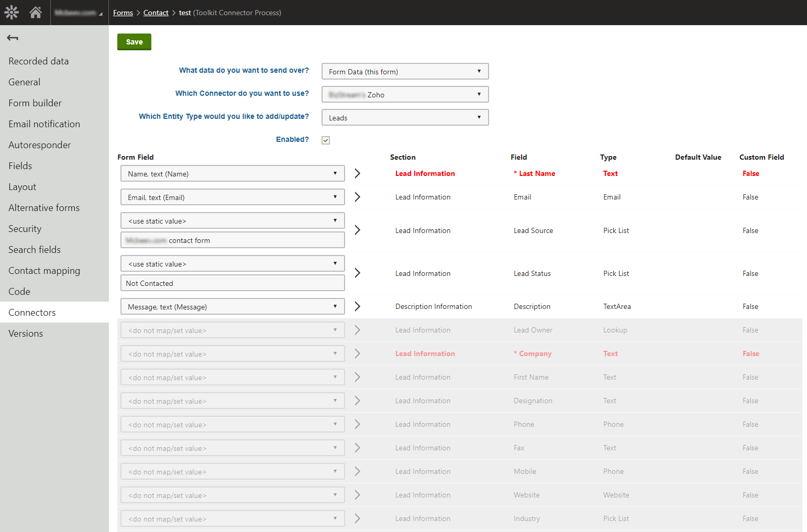
Task: Select Email notification in the sidebar
Action: 44,124
